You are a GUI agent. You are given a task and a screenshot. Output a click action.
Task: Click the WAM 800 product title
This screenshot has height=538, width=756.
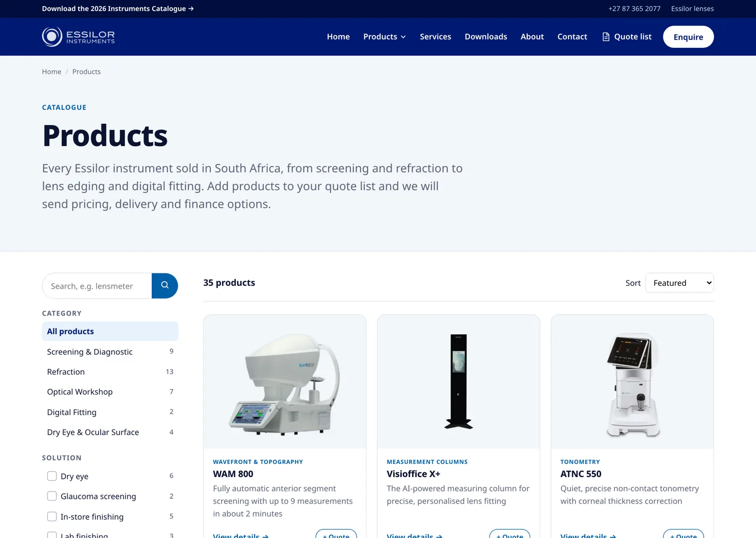click(x=233, y=474)
